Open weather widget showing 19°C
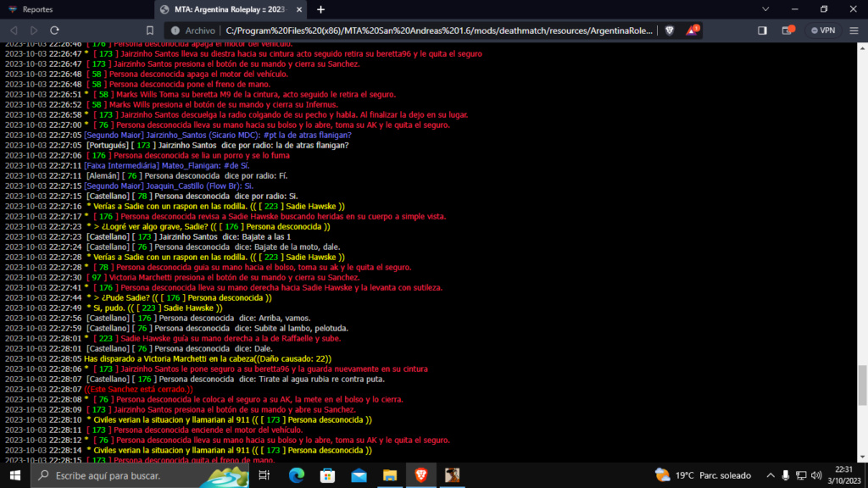Screen dimensions: 868x488 pos(703,475)
